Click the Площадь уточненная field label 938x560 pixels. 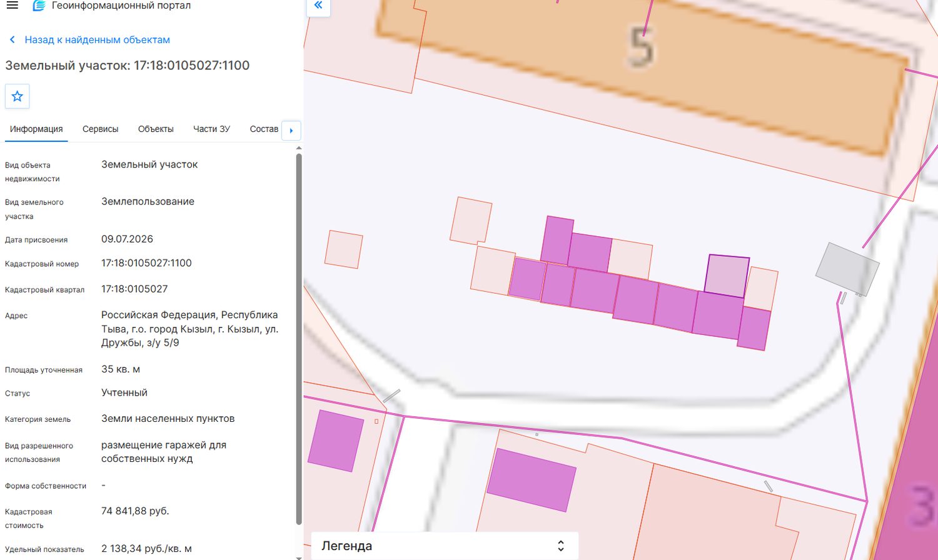[x=44, y=370]
